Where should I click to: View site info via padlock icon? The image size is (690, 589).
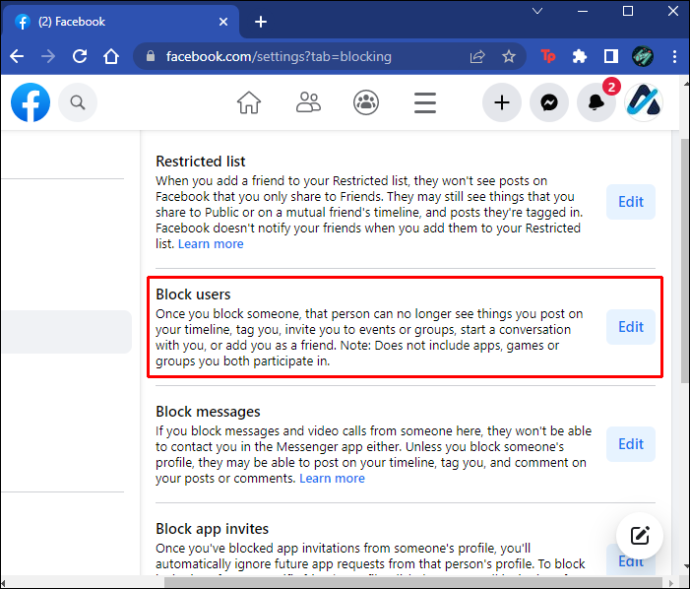pyautogui.click(x=150, y=56)
